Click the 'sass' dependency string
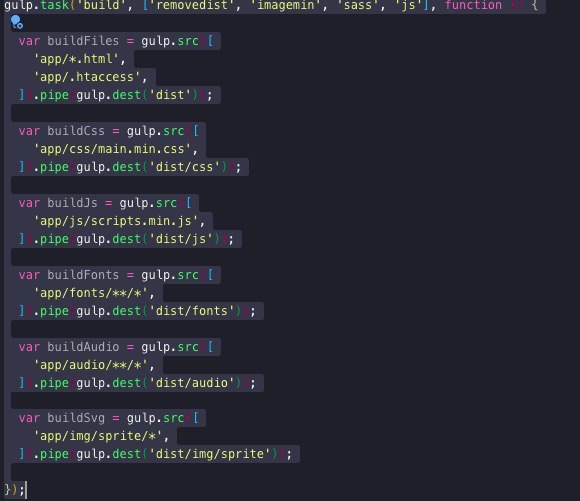The height and width of the screenshot is (501, 580). tap(358, 5)
